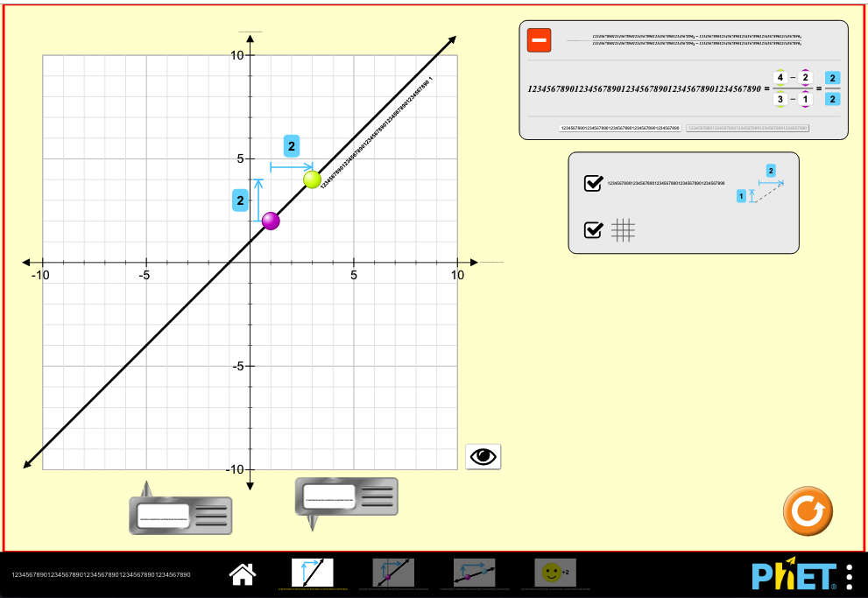Screen dimensions: 868x598
Task: Switch to the Slope-Intercept screen icon
Action: tap(393, 572)
